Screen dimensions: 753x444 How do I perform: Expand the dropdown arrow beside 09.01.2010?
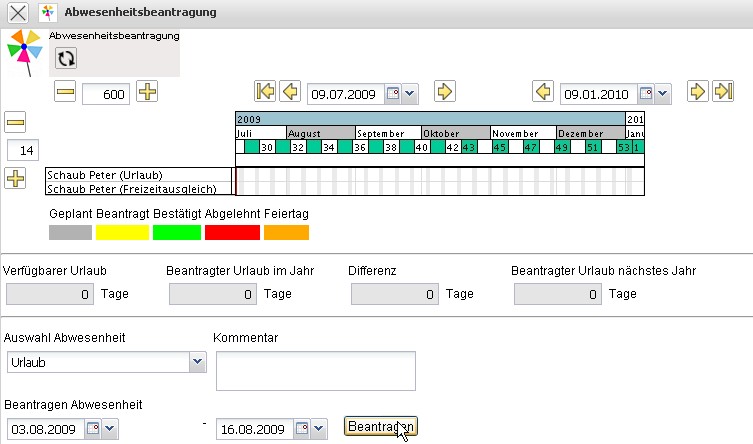click(x=663, y=94)
